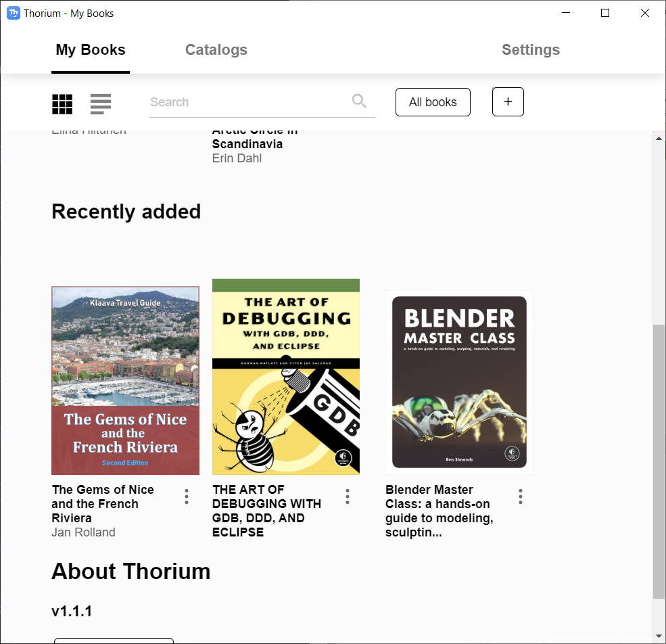Screen dimensions: 666x644
Task: Click the Blender Master Class title text
Action: pos(439,511)
